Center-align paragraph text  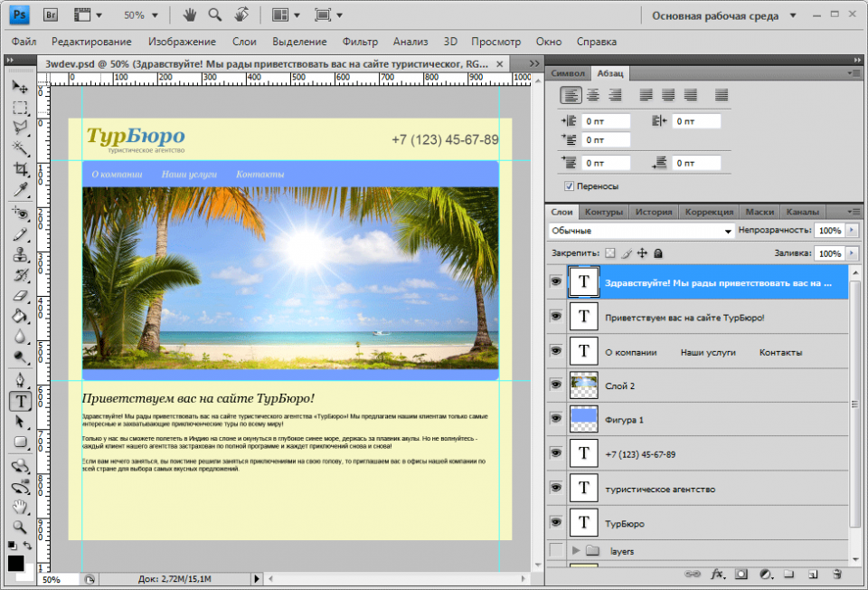(593, 95)
